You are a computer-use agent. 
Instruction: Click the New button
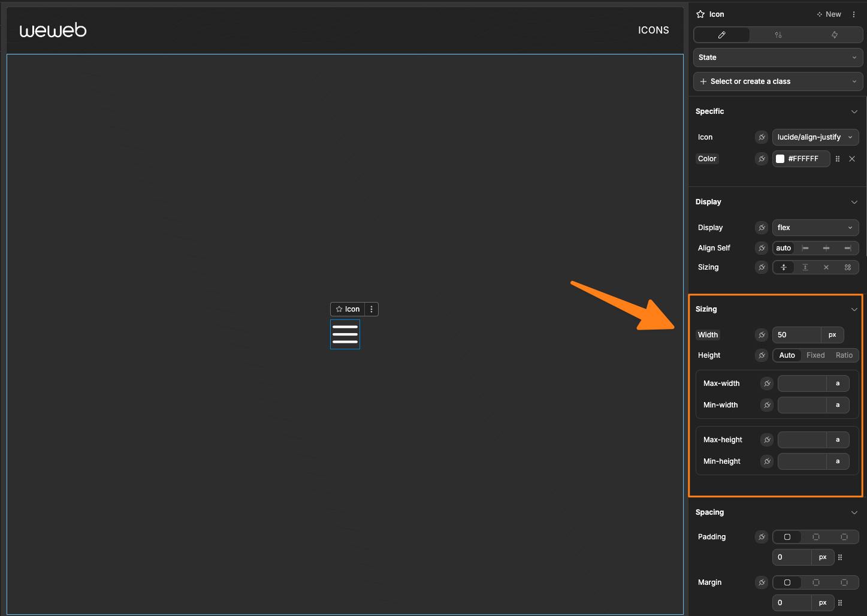click(829, 14)
